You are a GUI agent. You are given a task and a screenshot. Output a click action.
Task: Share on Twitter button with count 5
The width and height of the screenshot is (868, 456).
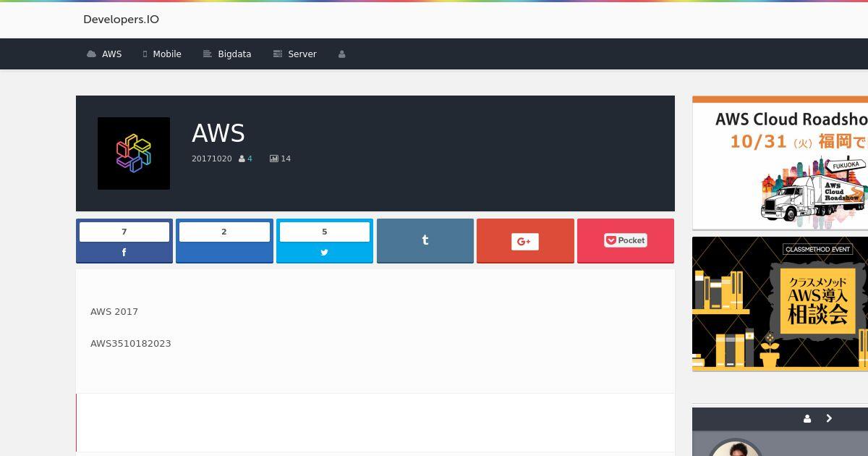[x=325, y=241]
